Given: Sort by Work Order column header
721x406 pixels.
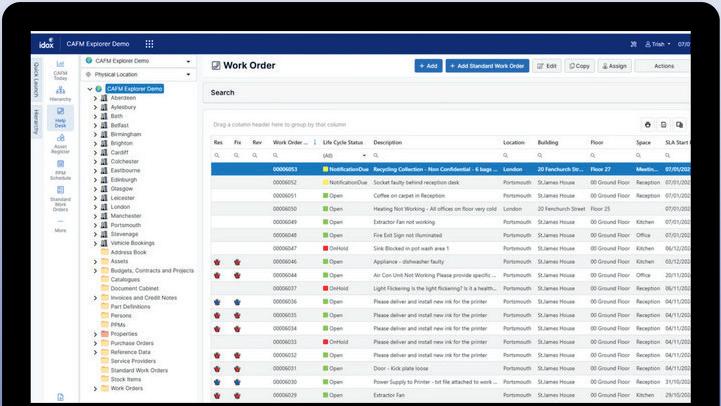Looking at the screenshot, I should click(290, 143).
